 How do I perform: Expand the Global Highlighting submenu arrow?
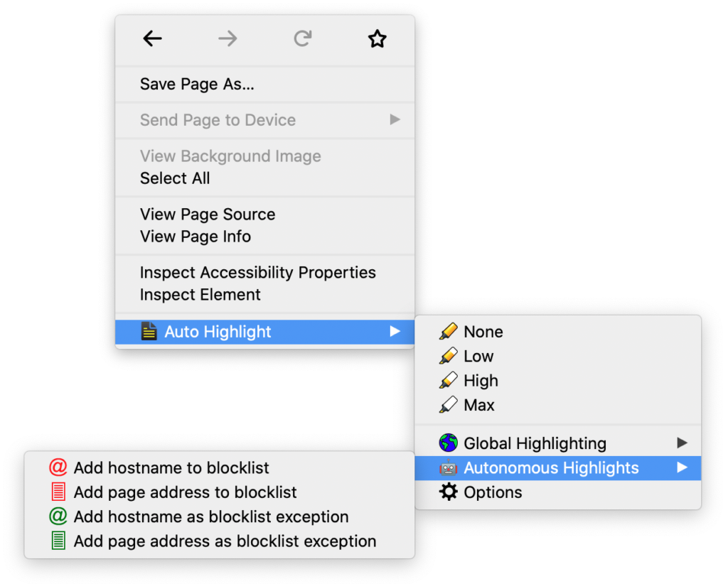tap(682, 443)
